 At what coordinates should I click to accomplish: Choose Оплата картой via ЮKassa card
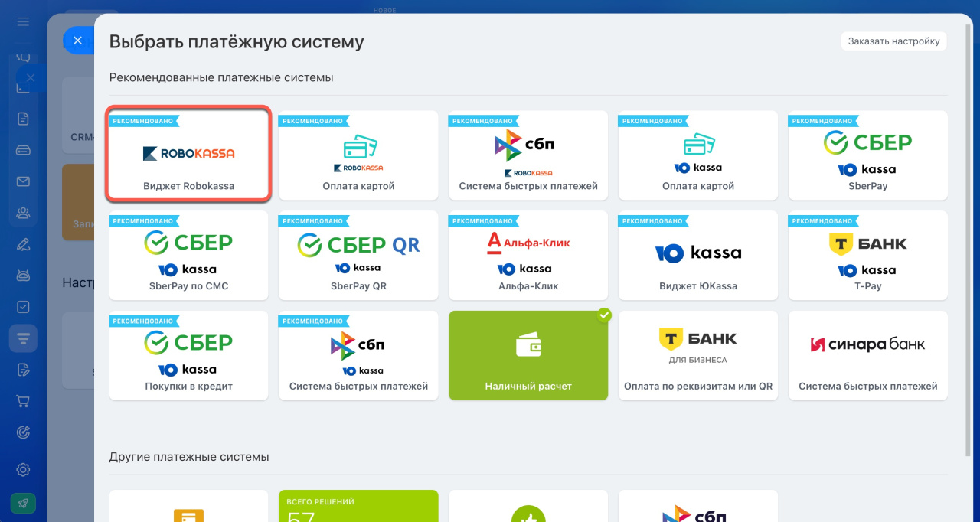[x=698, y=155]
